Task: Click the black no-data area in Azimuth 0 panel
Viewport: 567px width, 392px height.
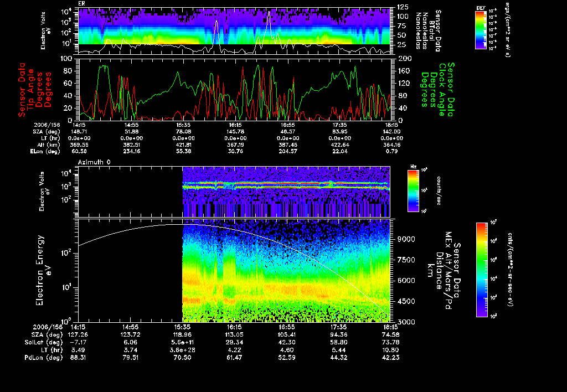Action: (x=130, y=192)
